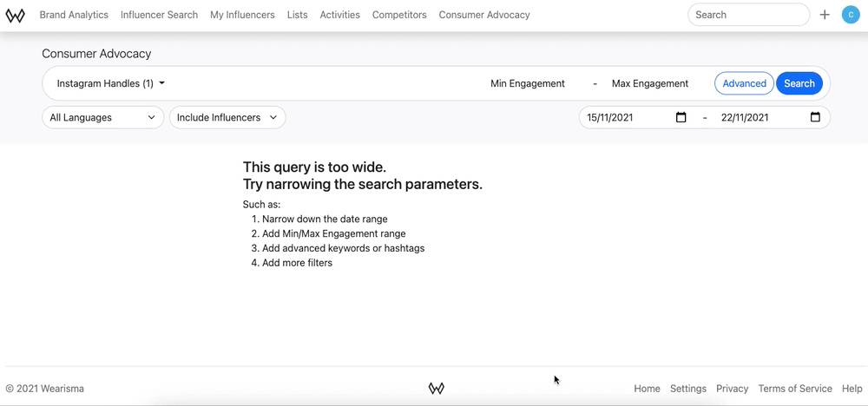Open the My Influencers tab
The image size is (868, 406).
tap(242, 15)
